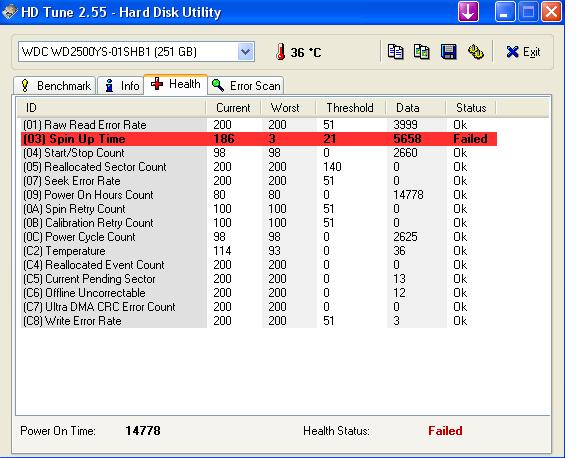The image size is (576, 458).
Task: Click the HD Tune title bar icon
Action: click(9, 11)
